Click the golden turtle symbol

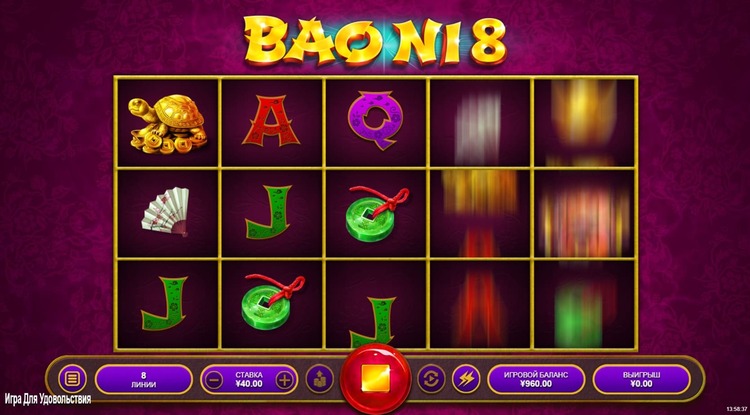click(167, 123)
